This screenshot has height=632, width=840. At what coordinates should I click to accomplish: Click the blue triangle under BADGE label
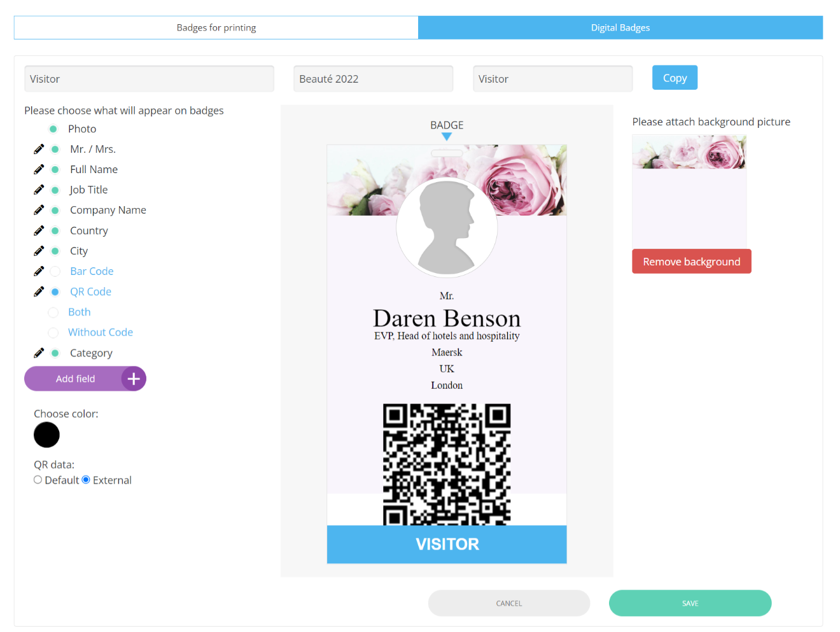coord(447,136)
